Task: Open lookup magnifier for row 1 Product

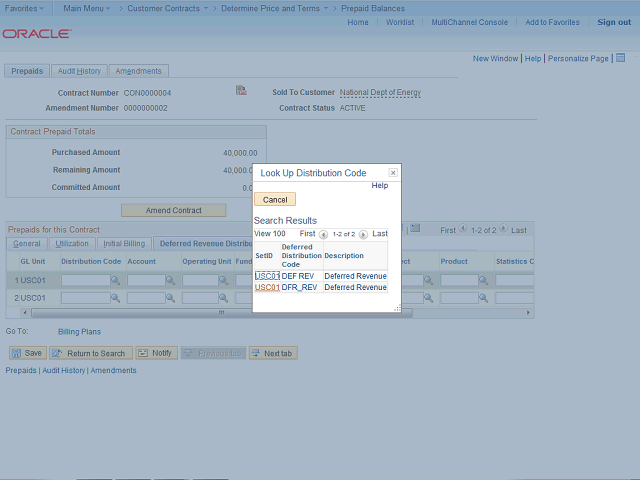Action: point(484,281)
